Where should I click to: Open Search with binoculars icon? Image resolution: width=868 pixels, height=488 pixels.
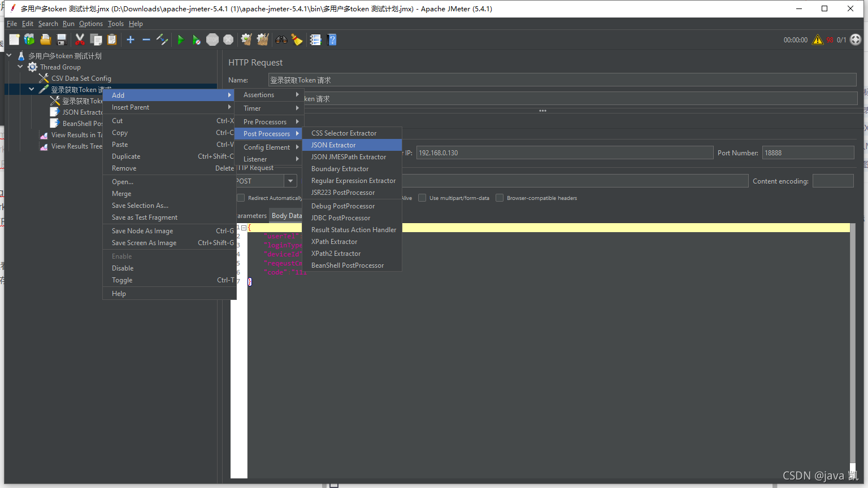pyautogui.click(x=281, y=40)
